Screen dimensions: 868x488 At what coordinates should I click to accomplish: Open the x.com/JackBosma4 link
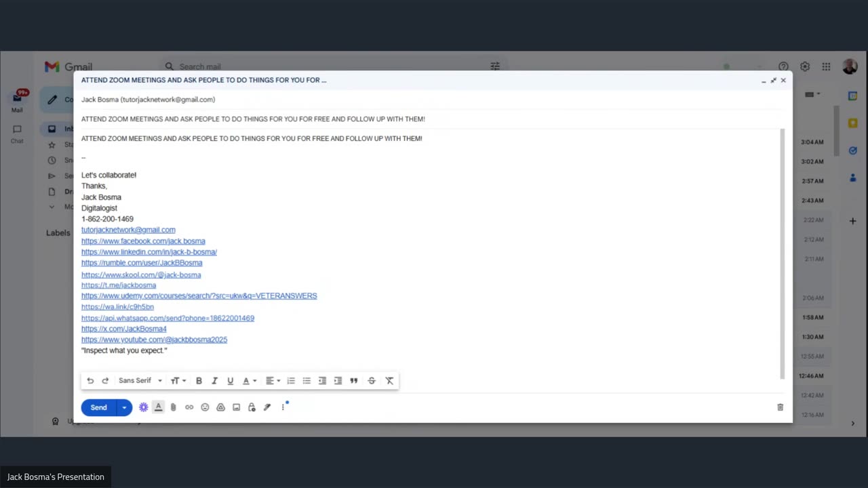coord(124,329)
